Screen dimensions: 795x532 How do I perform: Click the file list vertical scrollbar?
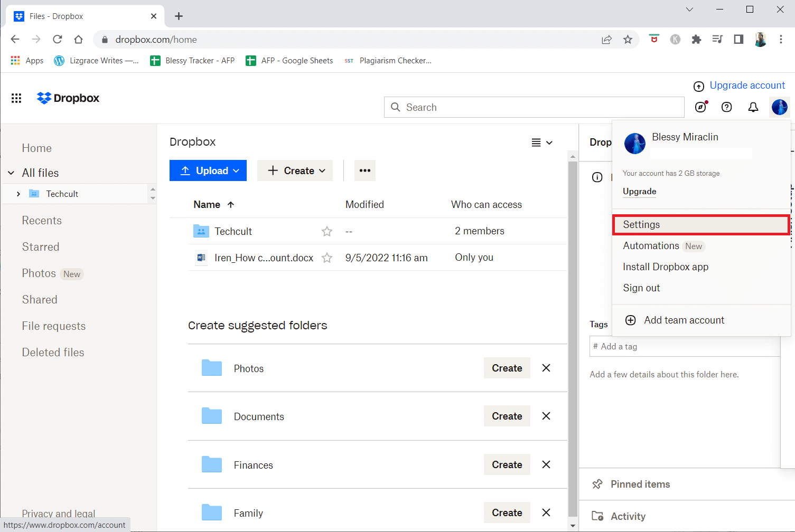(573, 338)
